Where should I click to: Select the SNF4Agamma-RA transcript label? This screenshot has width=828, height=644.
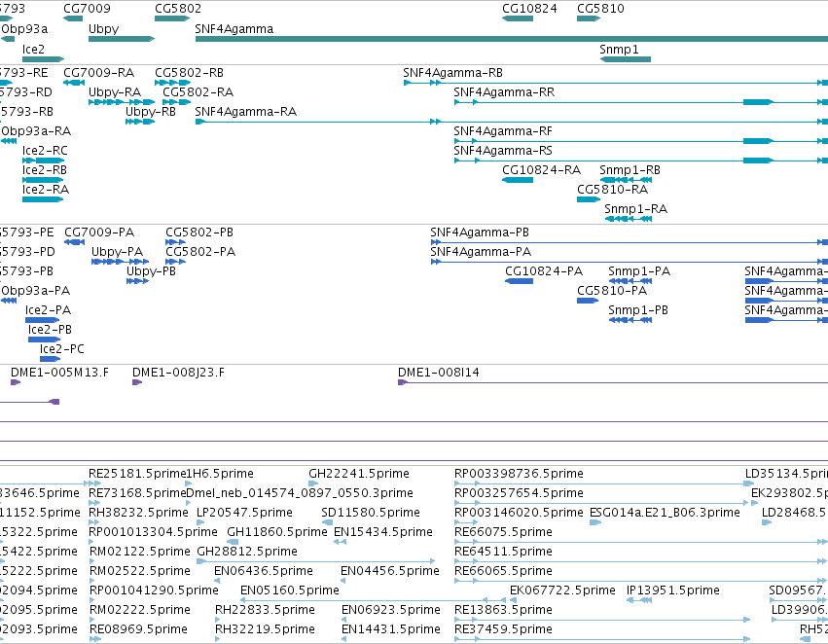pos(245,112)
